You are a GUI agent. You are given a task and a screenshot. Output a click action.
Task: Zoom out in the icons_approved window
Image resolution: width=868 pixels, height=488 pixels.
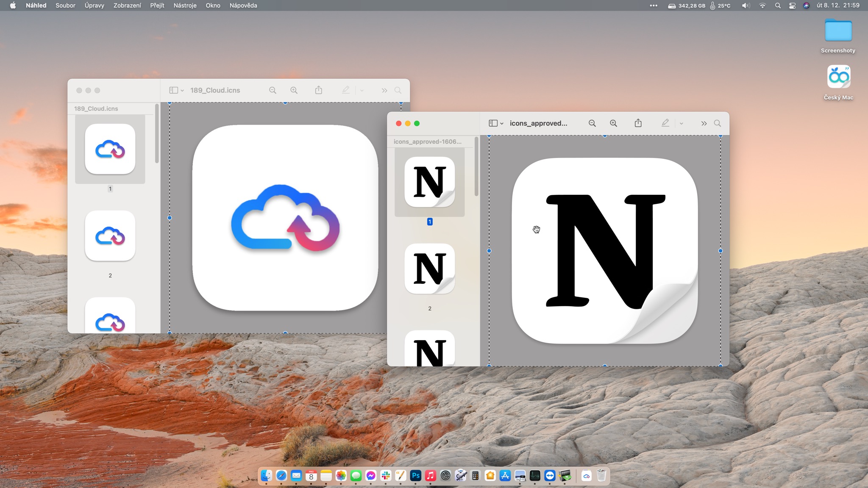[x=592, y=123]
